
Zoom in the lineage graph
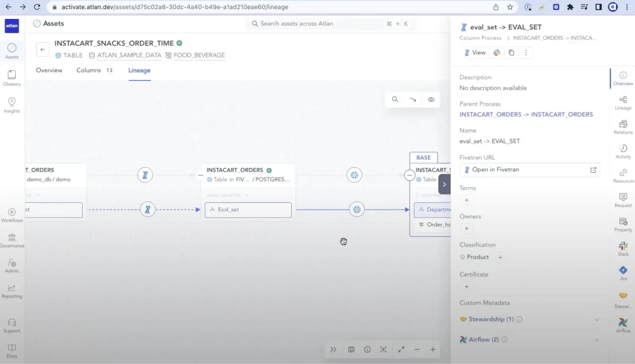pos(433,349)
